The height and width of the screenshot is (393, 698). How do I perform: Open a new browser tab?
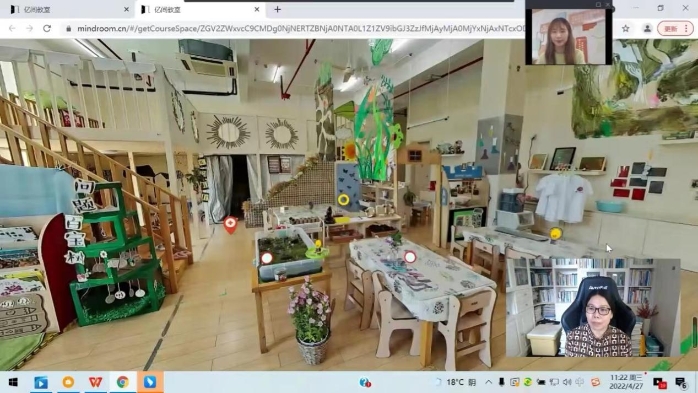[277, 9]
